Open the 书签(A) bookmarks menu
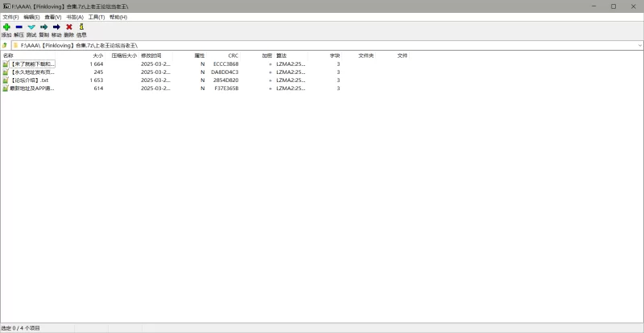This screenshot has height=333, width=644. point(75,17)
